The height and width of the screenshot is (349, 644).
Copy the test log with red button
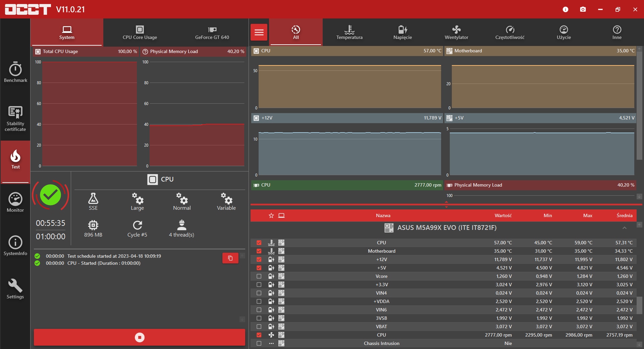click(x=230, y=258)
